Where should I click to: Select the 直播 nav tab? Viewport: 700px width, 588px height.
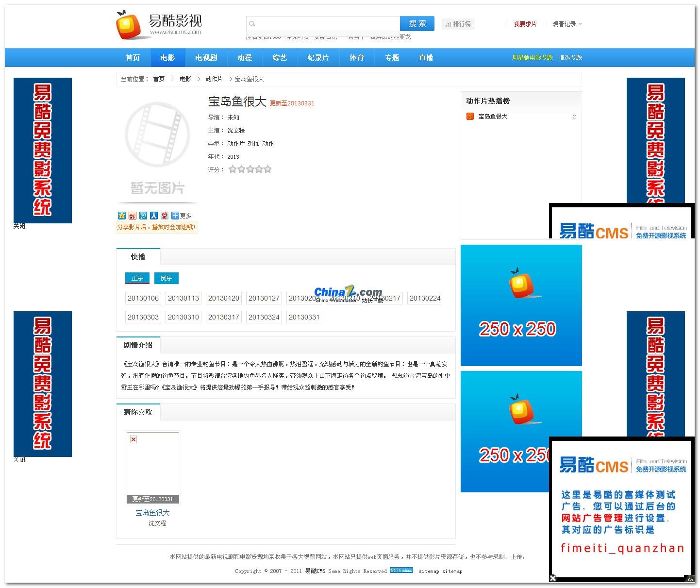coord(426,58)
